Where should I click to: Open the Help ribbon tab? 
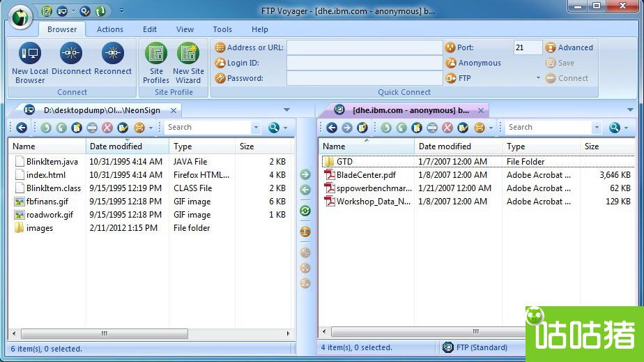[259, 29]
